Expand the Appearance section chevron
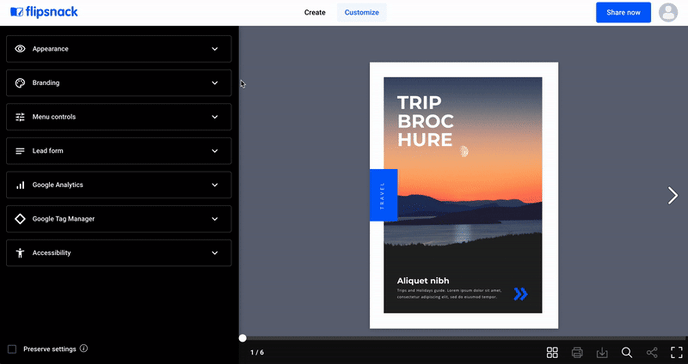The width and height of the screenshot is (688, 364). point(215,49)
